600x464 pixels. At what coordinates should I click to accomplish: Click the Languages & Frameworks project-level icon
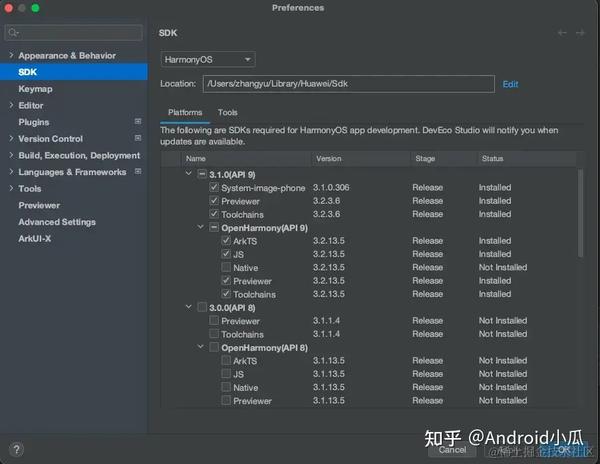click(138, 171)
